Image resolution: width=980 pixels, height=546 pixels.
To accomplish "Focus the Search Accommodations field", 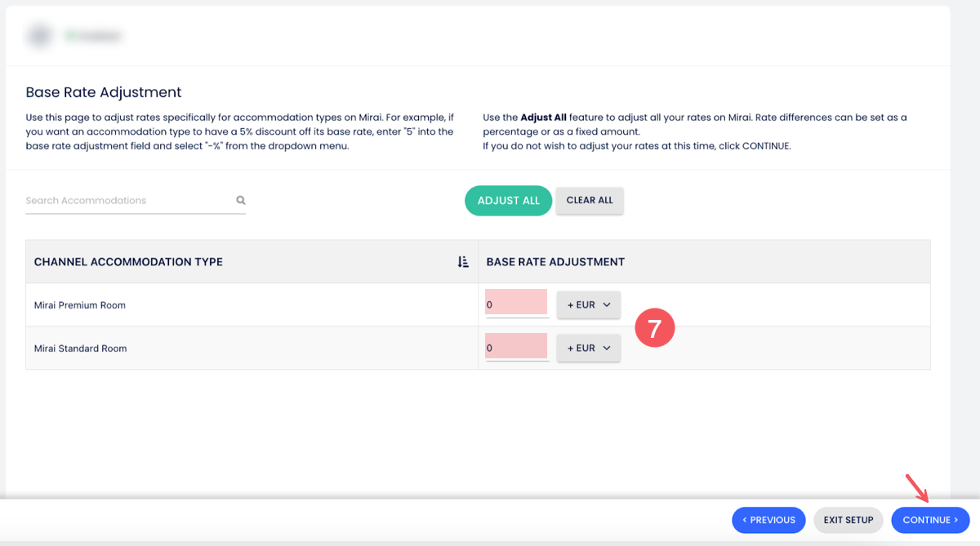I will coord(127,201).
